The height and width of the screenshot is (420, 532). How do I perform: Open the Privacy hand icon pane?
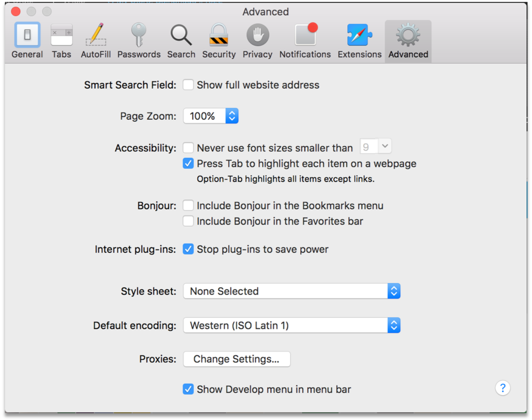point(257,41)
